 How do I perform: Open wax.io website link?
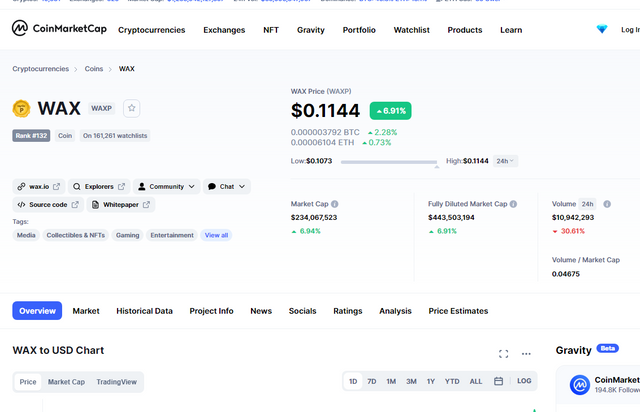click(x=39, y=187)
